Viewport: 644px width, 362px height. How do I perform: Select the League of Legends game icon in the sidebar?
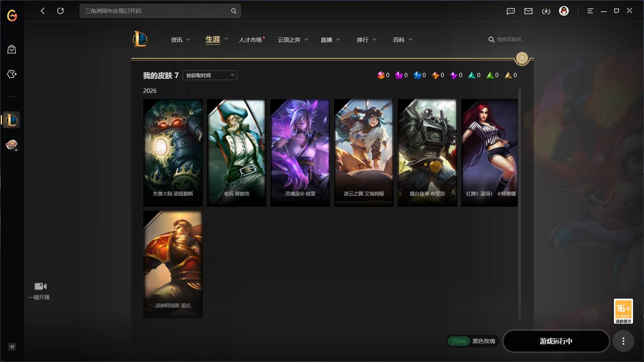(x=12, y=120)
